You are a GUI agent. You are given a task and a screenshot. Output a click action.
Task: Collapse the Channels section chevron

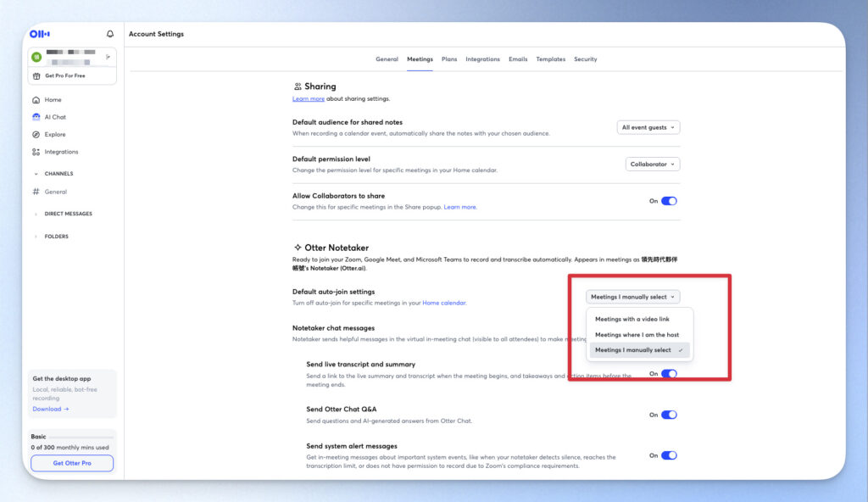pyautogui.click(x=36, y=174)
